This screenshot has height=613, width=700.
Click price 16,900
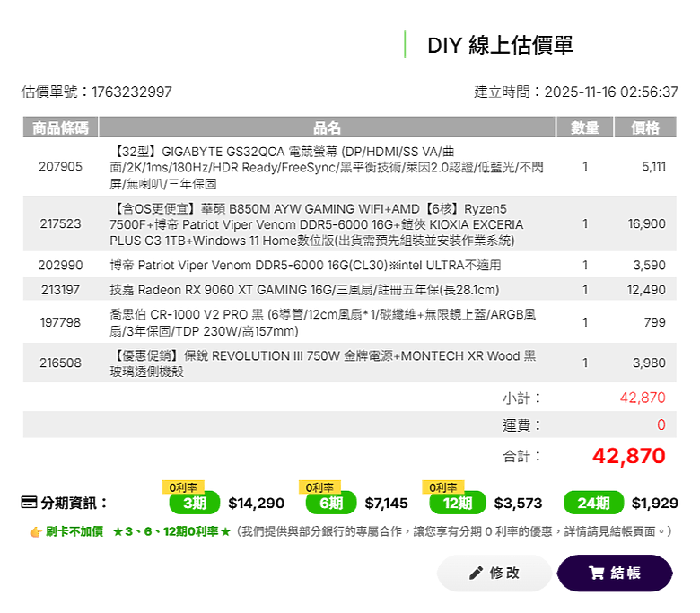(x=646, y=223)
